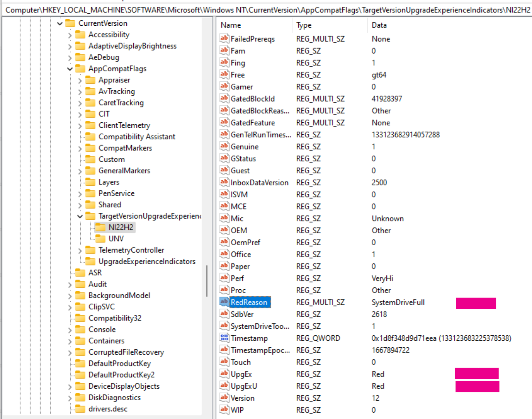Collapse the TargetVersionUpgradeExperienceIndicators key

pyautogui.click(x=80, y=216)
